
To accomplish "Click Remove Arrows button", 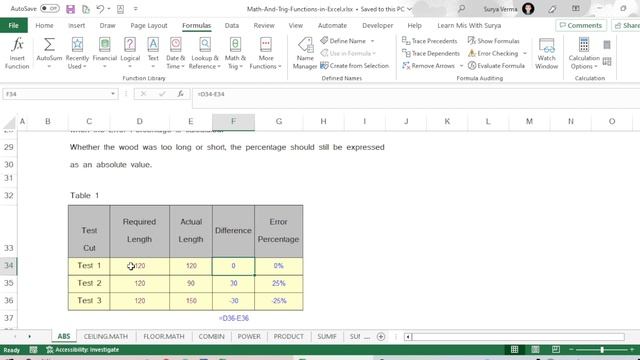I will [428, 65].
